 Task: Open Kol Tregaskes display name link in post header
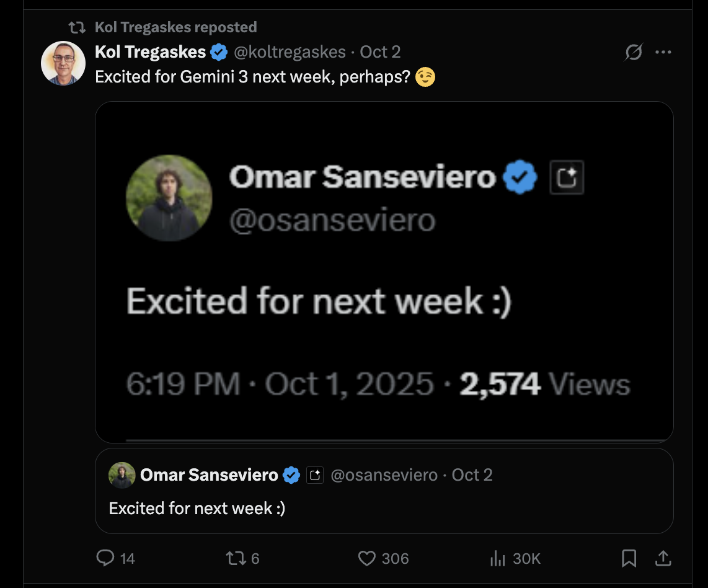coord(150,52)
